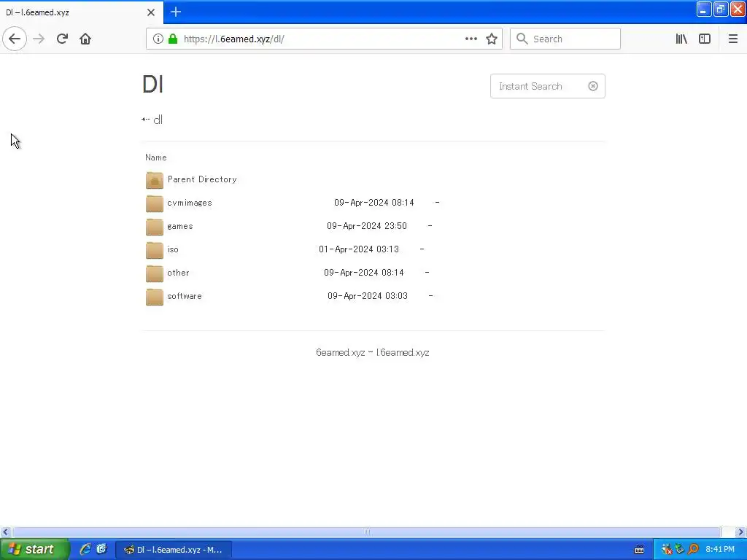Open the Library bookshelf icon
The height and width of the screenshot is (560, 747).
[x=681, y=39]
